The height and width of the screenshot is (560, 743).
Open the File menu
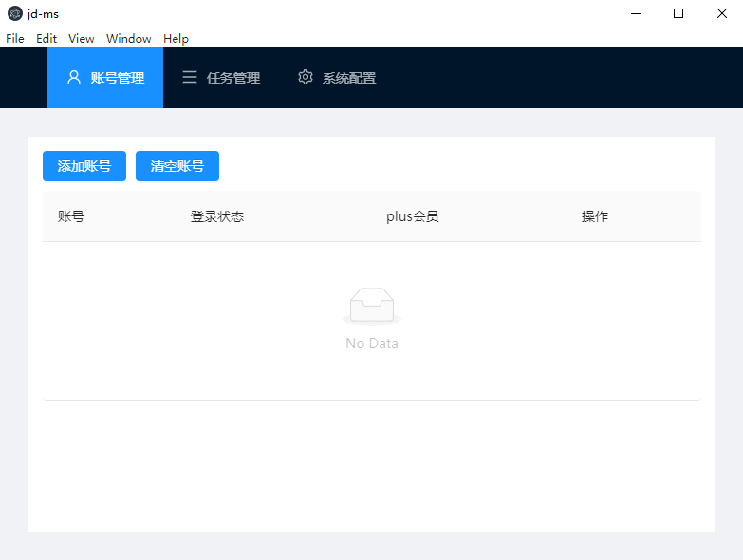(x=15, y=39)
